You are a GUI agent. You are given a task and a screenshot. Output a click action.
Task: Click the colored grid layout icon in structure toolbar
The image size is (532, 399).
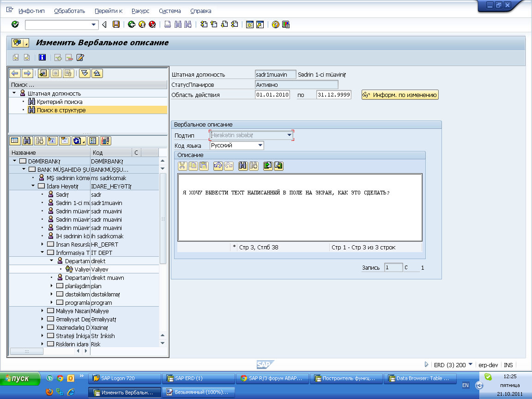coord(105,140)
